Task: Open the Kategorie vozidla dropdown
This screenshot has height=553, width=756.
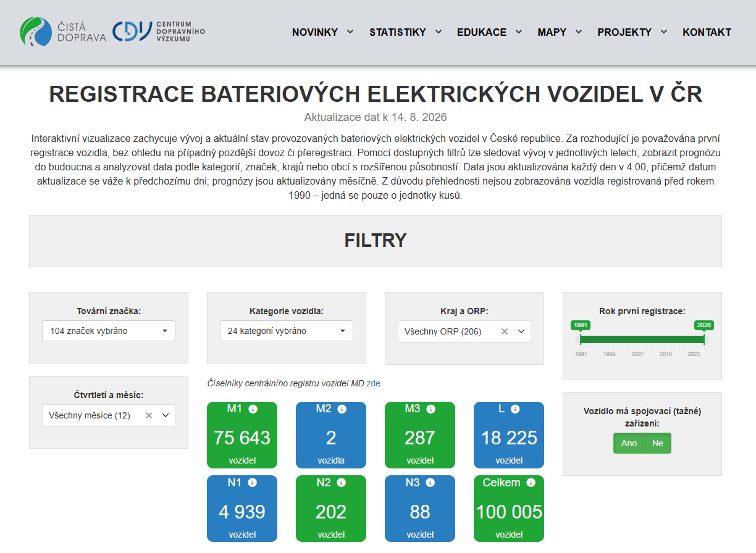Action: click(287, 331)
